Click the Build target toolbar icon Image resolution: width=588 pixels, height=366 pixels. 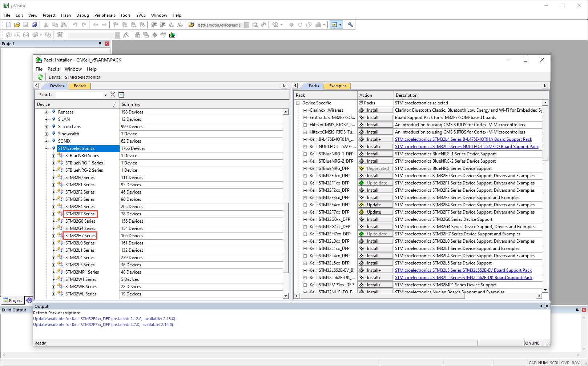coord(17,35)
